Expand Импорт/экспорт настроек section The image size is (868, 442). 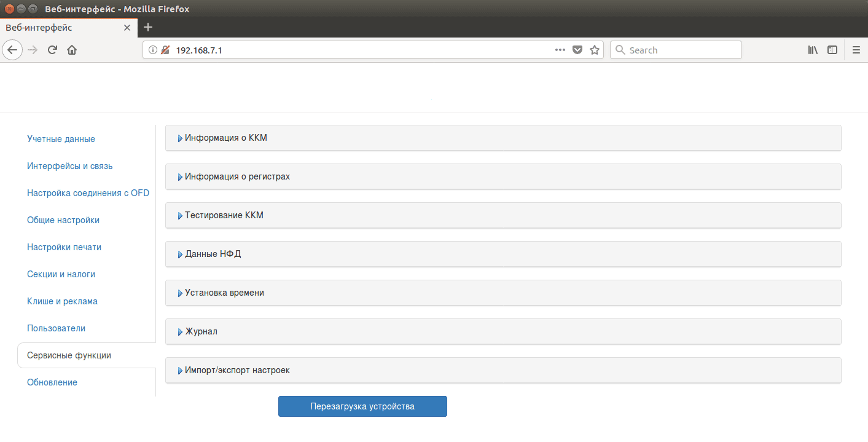click(x=503, y=370)
